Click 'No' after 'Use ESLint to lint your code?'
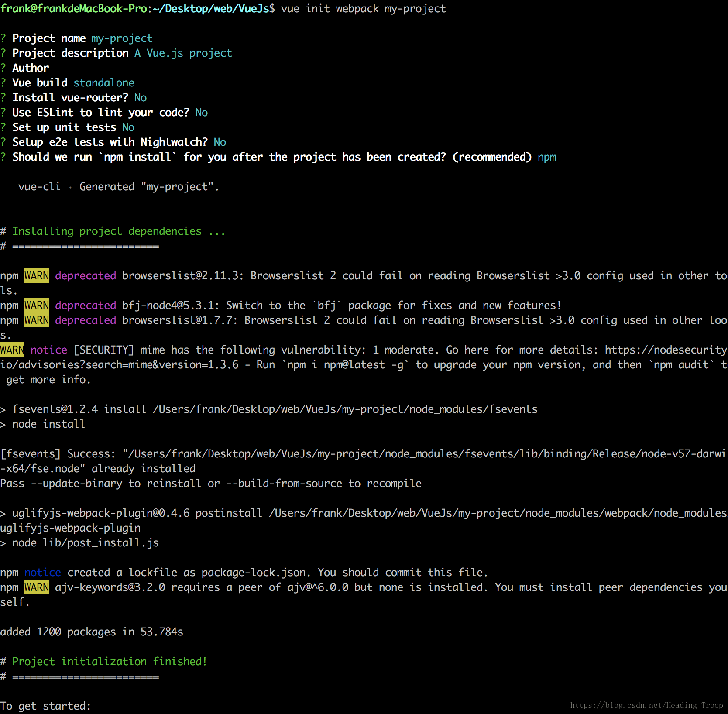Image resolution: width=728 pixels, height=714 pixels. point(202,113)
